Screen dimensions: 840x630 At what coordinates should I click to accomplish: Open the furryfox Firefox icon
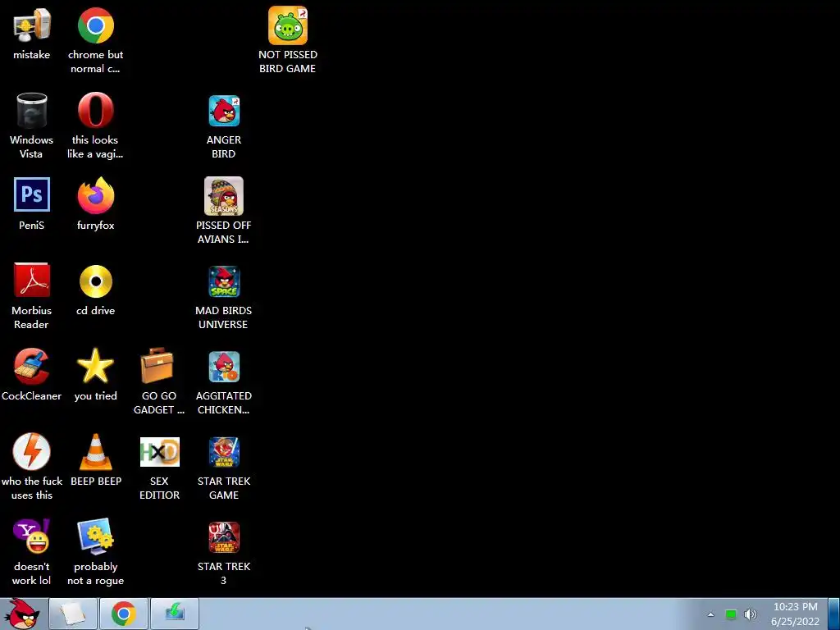click(x=96, y=195)
